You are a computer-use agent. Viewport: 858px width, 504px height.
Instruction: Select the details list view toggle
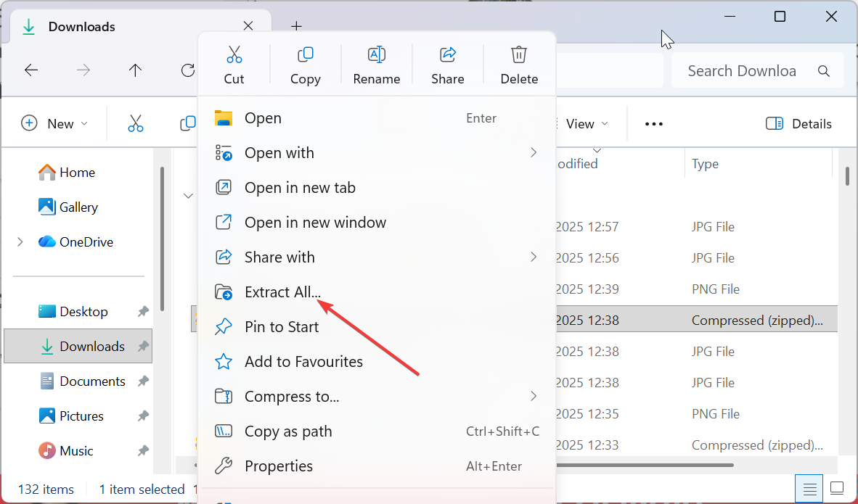click(810, 488)
